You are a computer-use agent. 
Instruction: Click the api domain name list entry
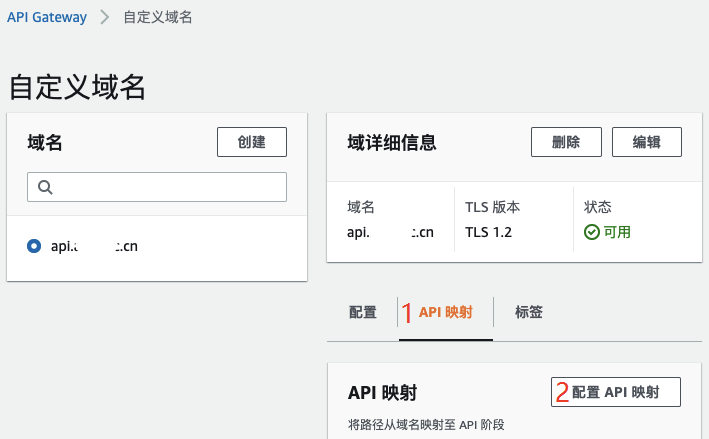coord(94,246)
